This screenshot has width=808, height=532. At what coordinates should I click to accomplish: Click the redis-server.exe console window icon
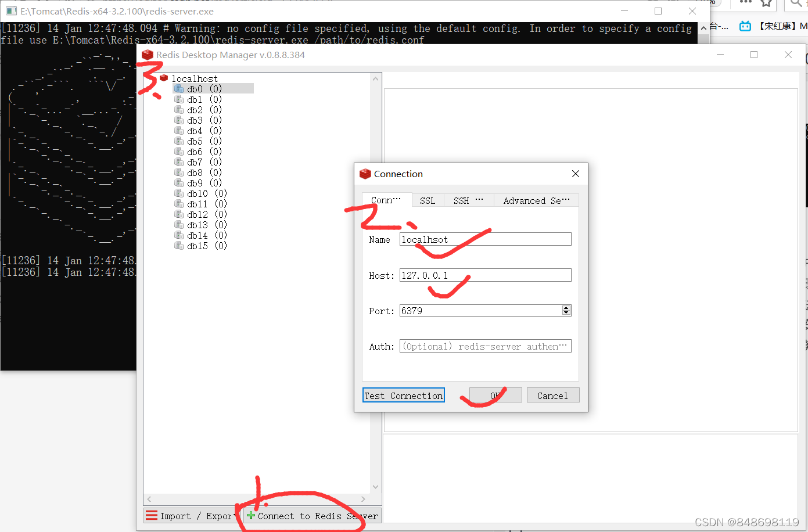11,11
